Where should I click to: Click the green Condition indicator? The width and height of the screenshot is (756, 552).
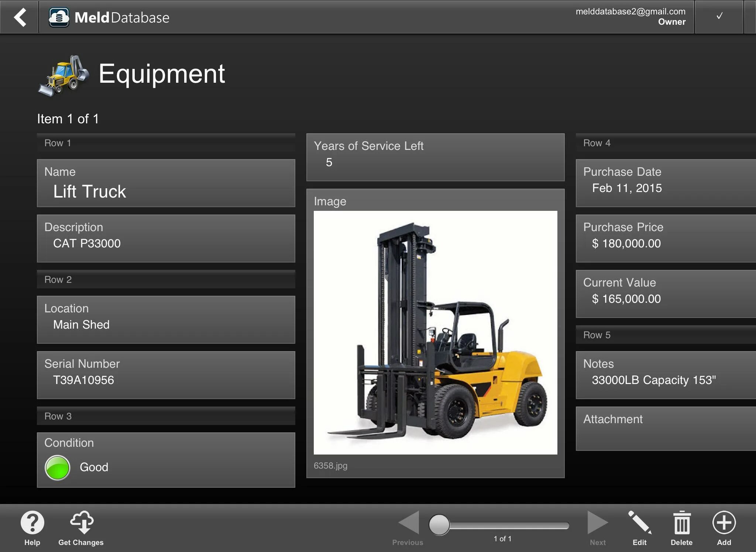(x=57, y=467)
